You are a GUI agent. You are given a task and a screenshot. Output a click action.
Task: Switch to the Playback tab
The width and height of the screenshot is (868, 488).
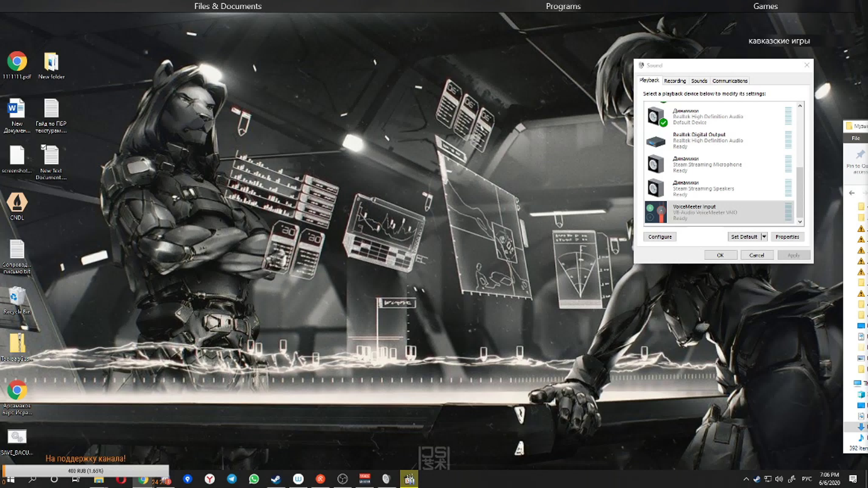(x=649, y=80)
